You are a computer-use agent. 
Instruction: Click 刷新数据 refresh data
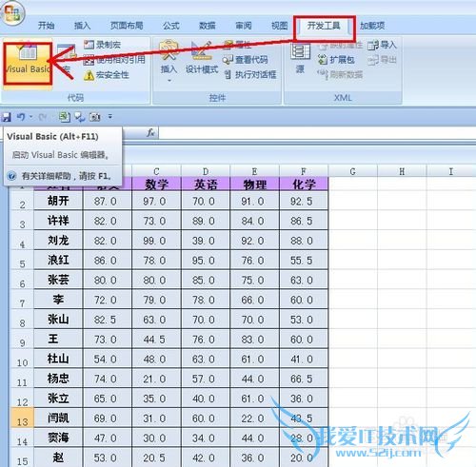340,75
